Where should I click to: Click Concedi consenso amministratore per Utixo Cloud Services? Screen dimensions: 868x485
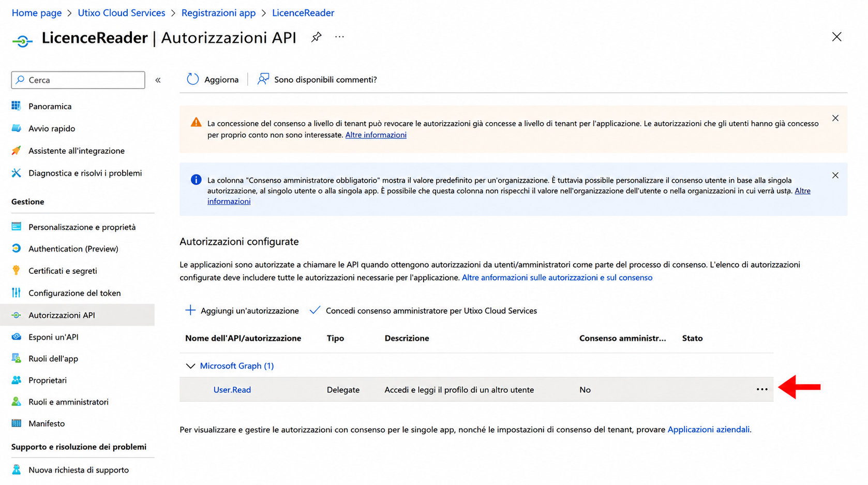pyautogui.click(x=423, y=311)
